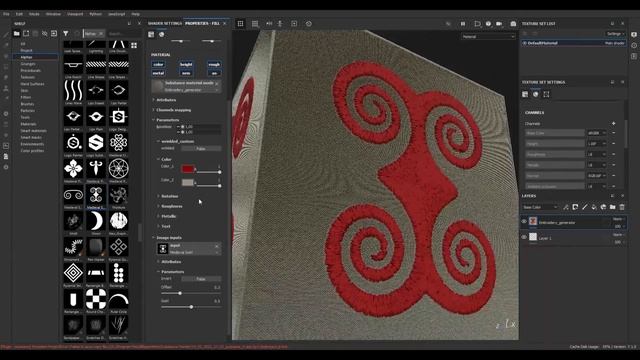Open the Viewport menu
The height and width of the screenshot is (360, 640).
75,14
